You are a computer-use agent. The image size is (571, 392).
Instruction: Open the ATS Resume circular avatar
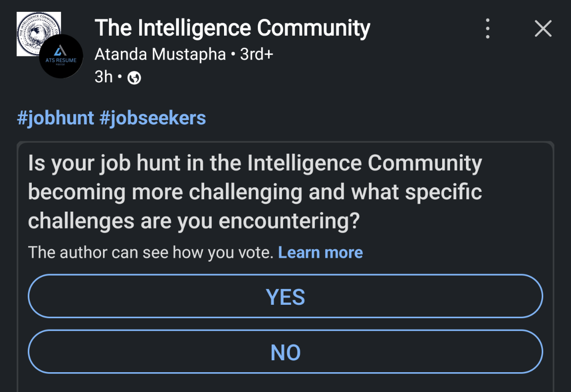point(61,56)
